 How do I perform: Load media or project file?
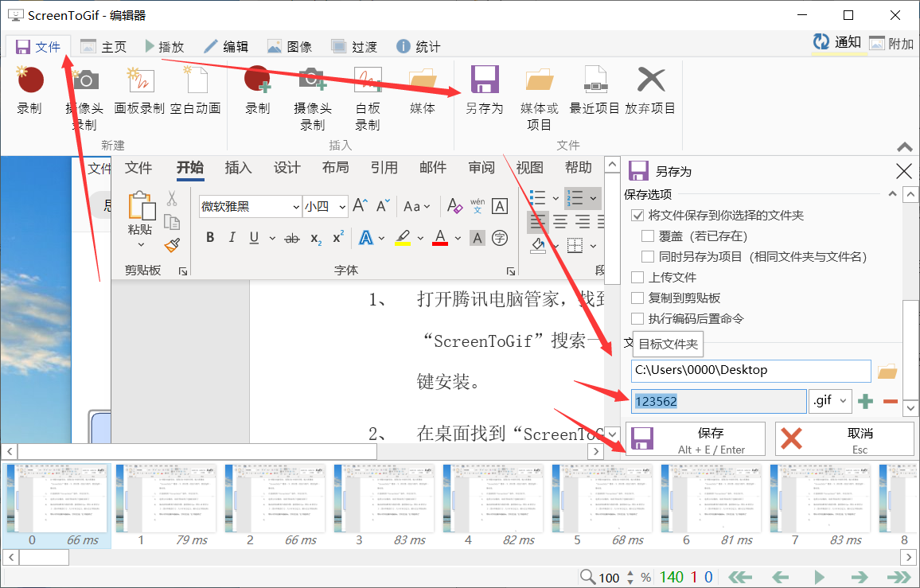540,99
